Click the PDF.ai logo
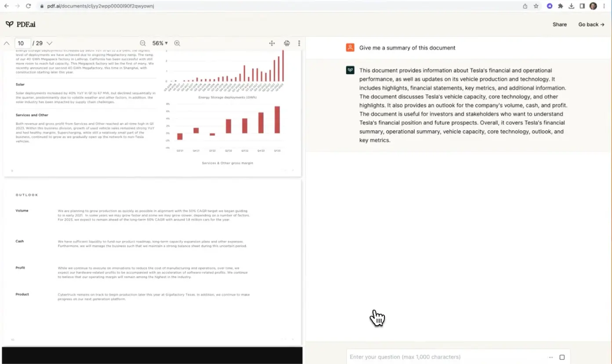Screen dimensions: 612x364 [x=20, y=24]
